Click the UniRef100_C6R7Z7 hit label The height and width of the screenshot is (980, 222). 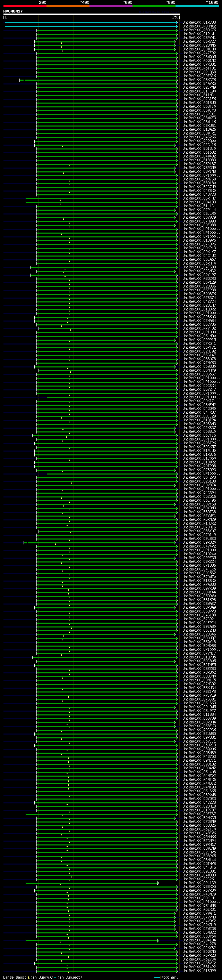pyautogui.click(x=199, y=41)
